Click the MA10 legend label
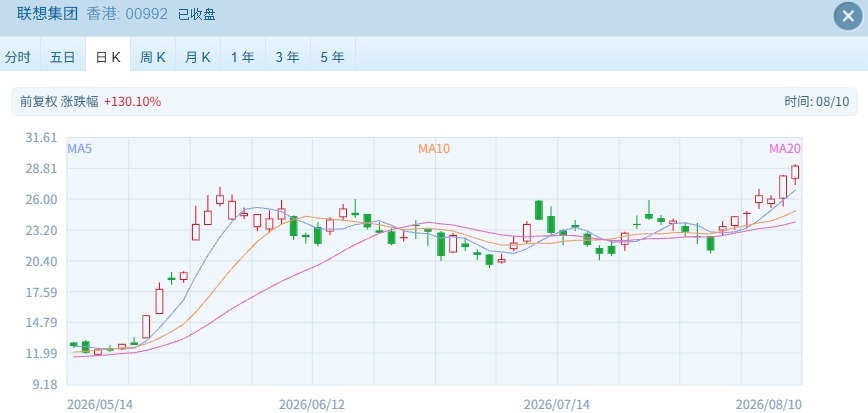The height and width of the screenshot is (413, 868). tap(434, 148)
